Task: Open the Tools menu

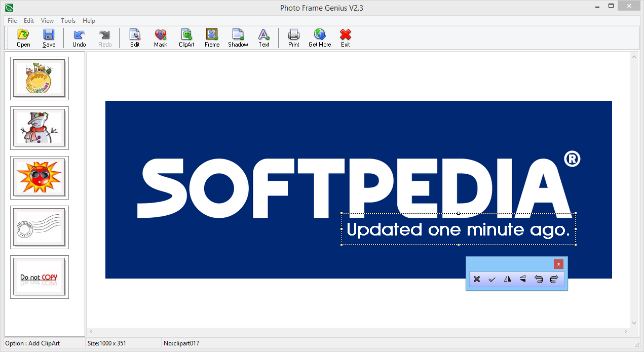Action: point(68,21)
